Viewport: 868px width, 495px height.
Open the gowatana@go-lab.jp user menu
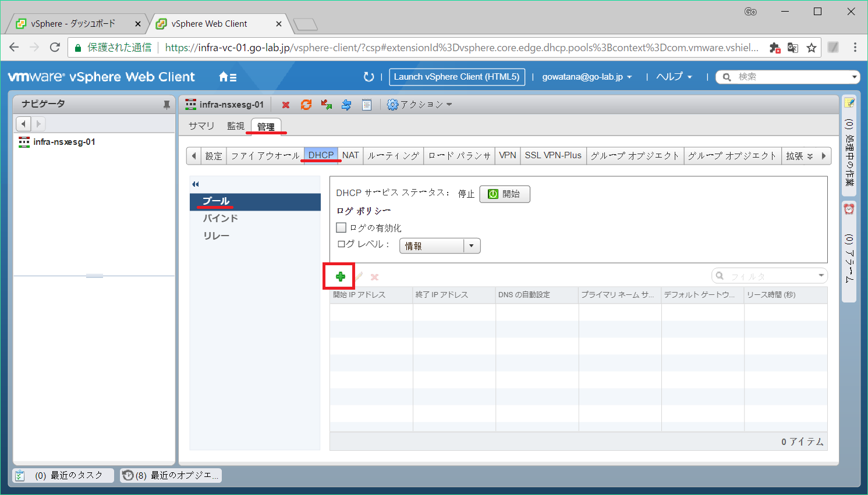[x=587, y=77]
